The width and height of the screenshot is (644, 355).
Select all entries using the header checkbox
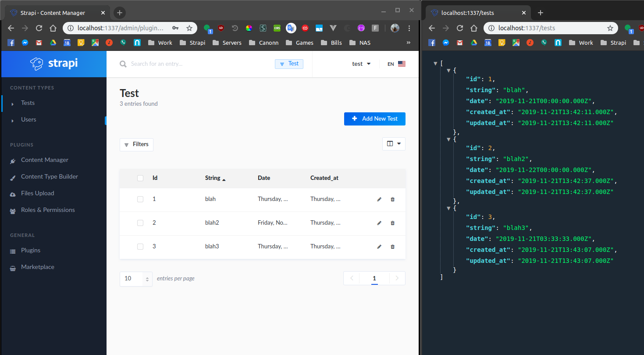click(140, 178)
